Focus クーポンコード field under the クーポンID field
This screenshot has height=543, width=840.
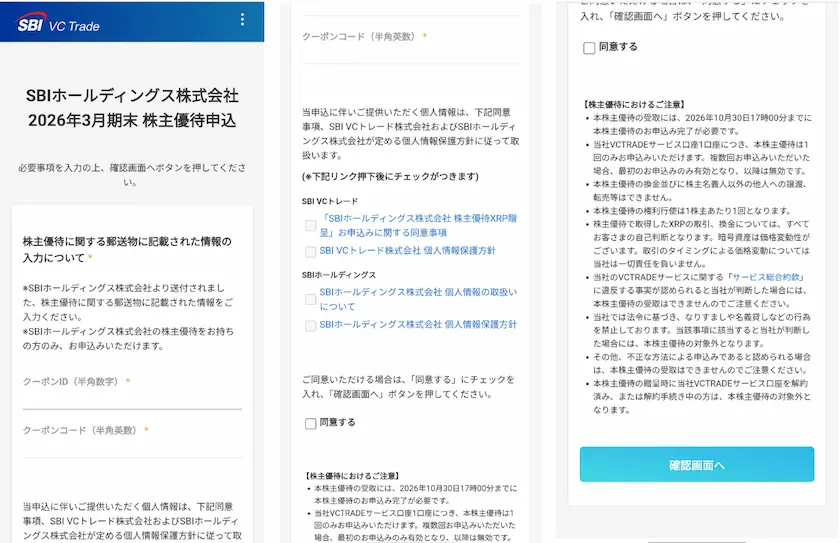[132, 446]
